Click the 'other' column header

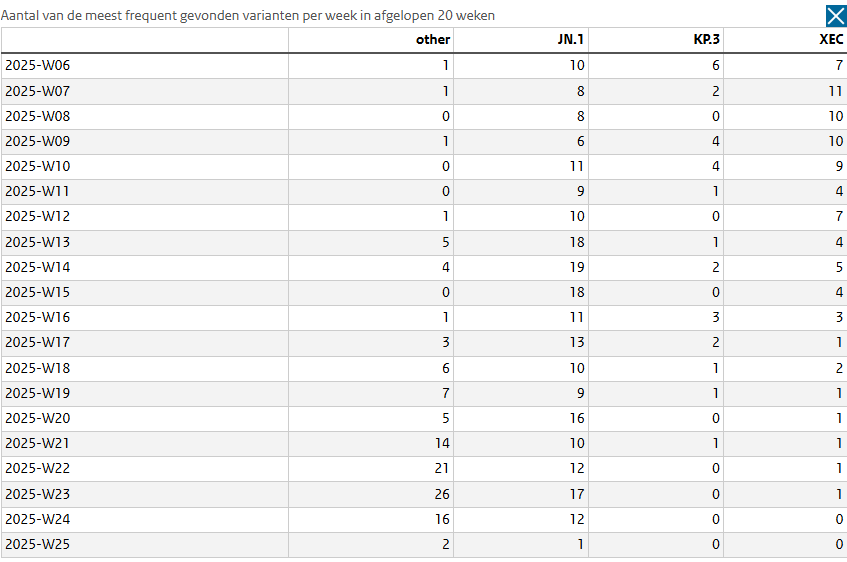433,39
